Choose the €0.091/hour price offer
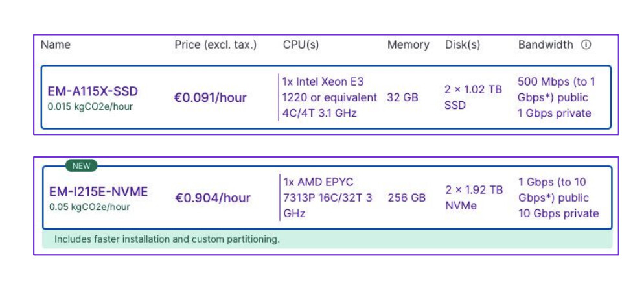Viewport: 644px width, 284px height. click(211, 98)
